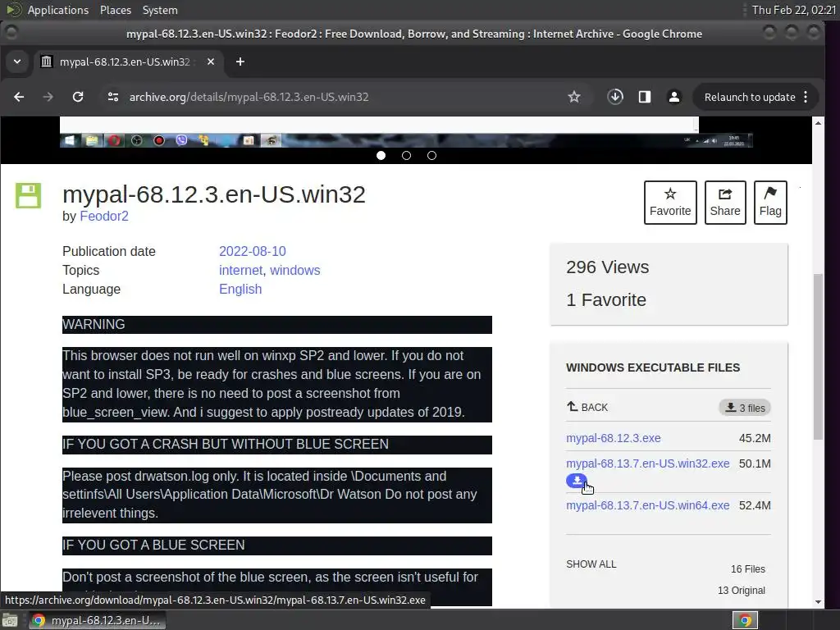Screen dimensions: 840x630
Task: Open the Chrome profile icon
Action: 674,97
